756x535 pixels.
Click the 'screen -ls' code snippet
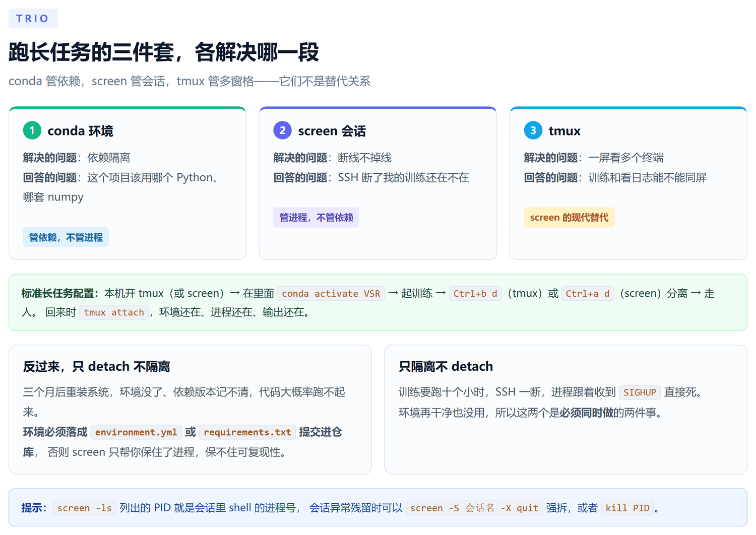[x=85, y=508]
